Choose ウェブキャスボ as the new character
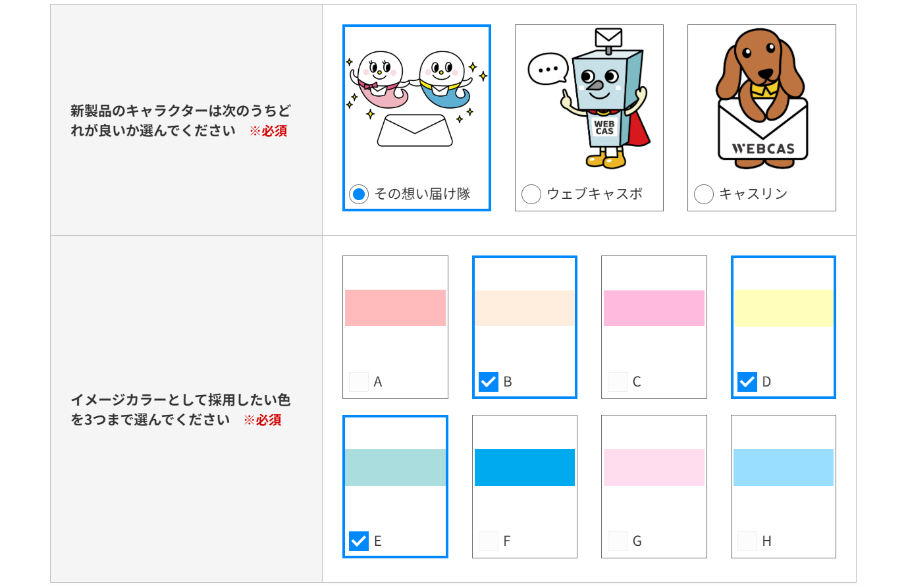 click(x=531, y=195)
